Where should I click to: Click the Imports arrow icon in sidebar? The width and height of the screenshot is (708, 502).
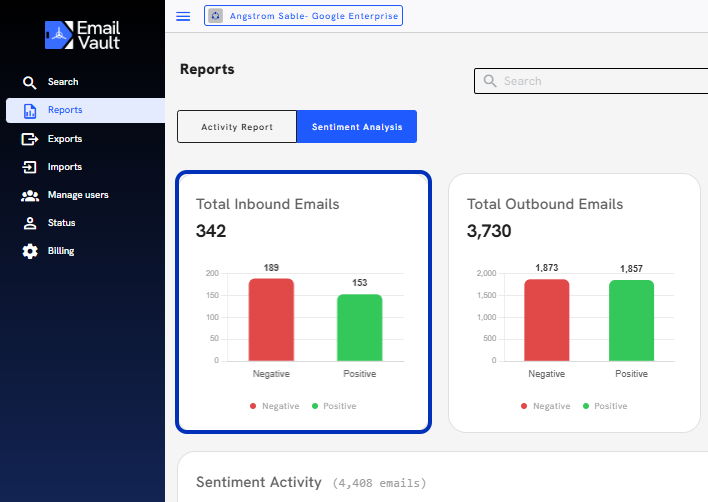(29, 167)
